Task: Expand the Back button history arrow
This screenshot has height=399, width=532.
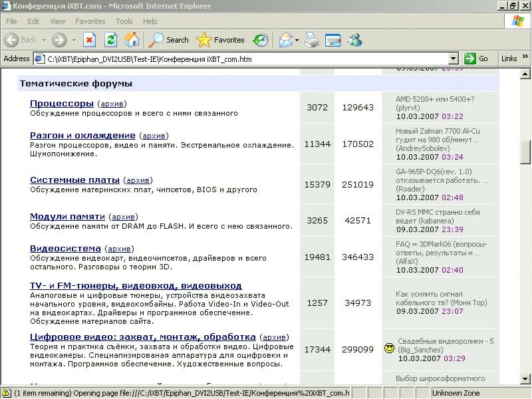Action: (44, 40)
